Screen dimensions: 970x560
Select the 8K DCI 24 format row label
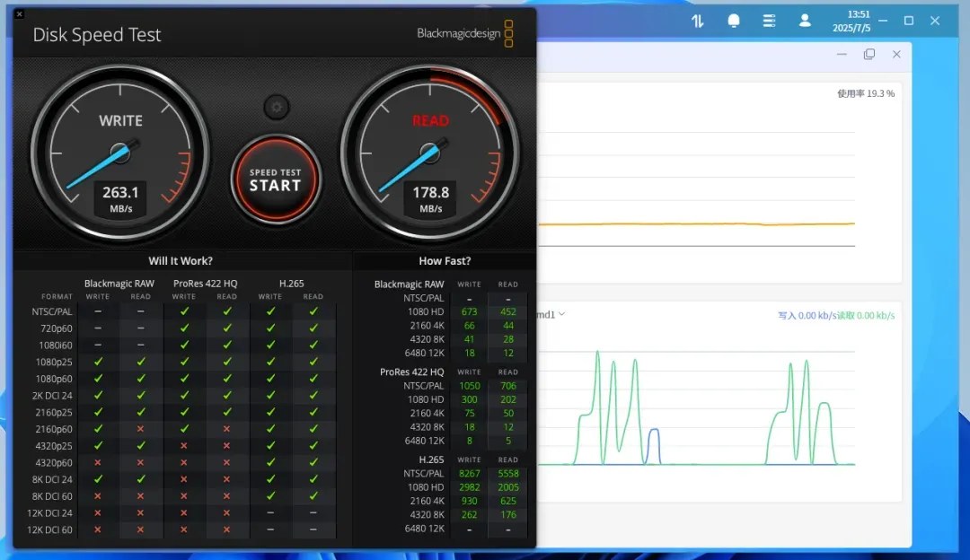[x=52, y=479]
